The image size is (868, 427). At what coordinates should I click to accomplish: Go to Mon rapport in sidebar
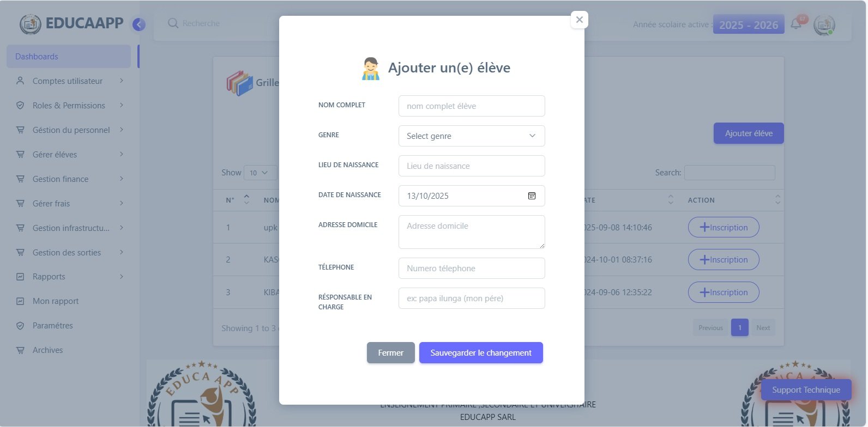[x=56, y=301]
